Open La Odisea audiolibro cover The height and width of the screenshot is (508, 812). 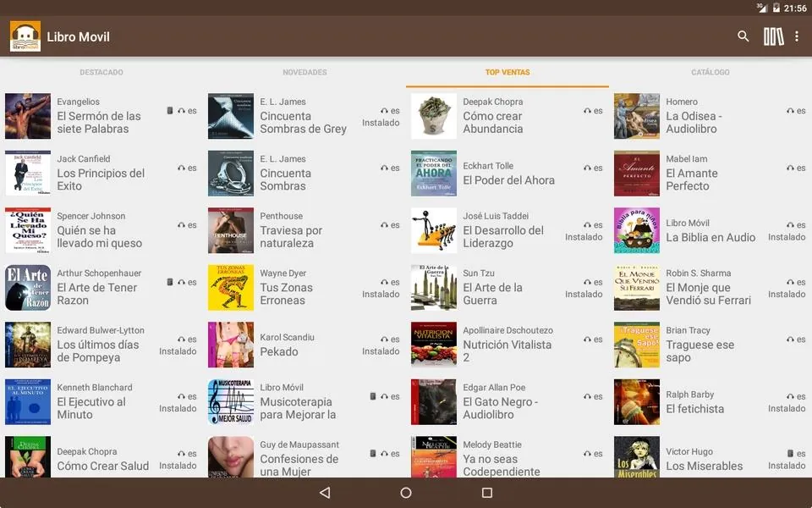637,116
